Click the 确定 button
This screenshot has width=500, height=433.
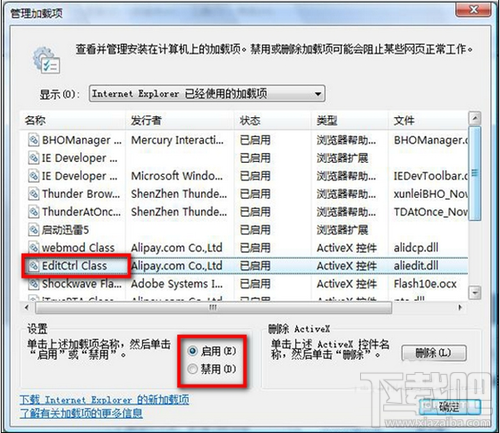click(x=449, y=407)
